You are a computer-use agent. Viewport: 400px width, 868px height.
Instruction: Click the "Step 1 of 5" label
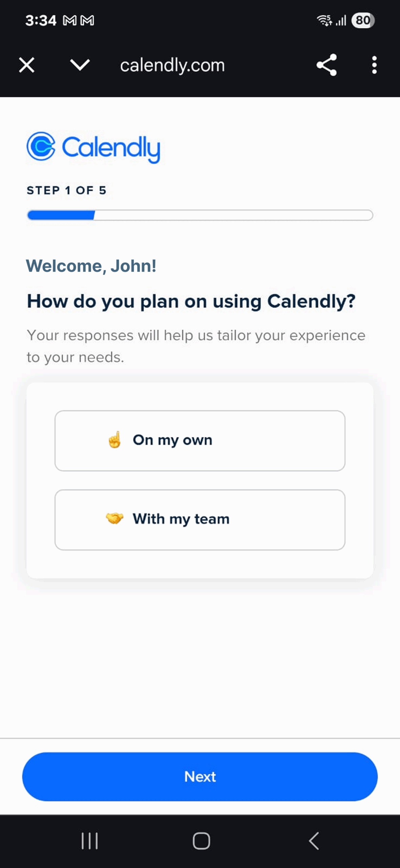pos(67,190)
